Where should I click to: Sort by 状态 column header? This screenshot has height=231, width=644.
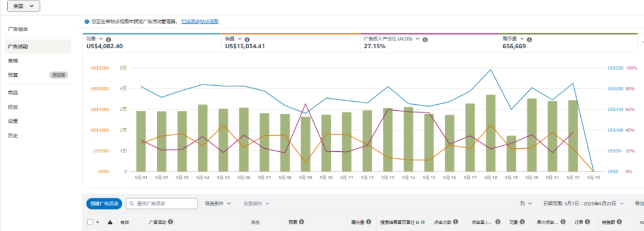[255, 222]
